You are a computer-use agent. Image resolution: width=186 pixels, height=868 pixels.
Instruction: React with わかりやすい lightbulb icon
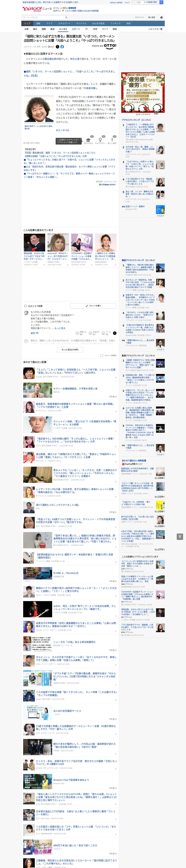(x=100, y=140)
